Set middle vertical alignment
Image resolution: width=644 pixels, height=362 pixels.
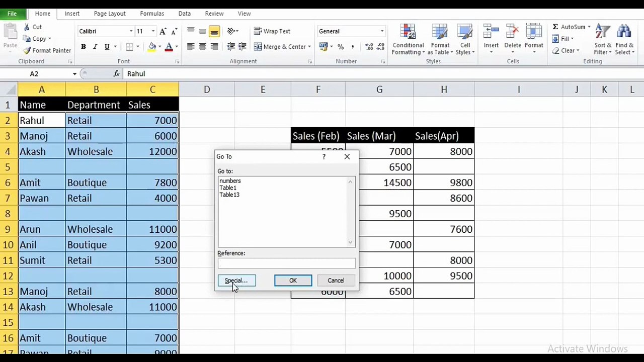(x=202, y=31)
